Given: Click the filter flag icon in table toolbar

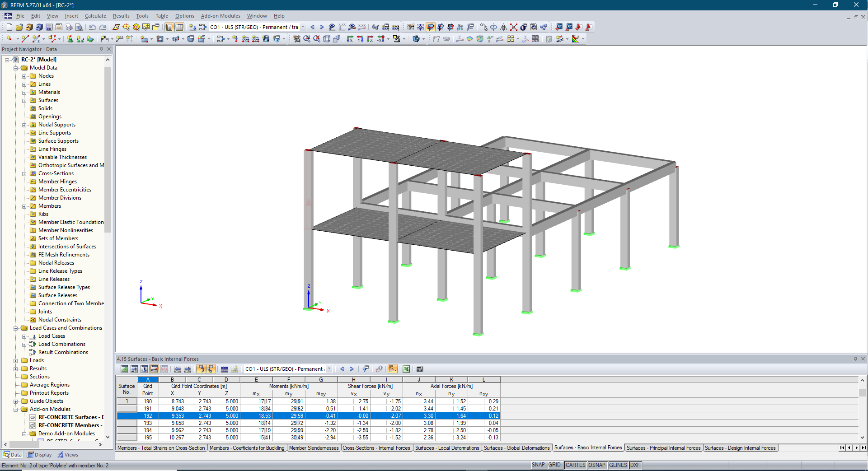Looking at the screenshot, I should [x=366, y=369].
